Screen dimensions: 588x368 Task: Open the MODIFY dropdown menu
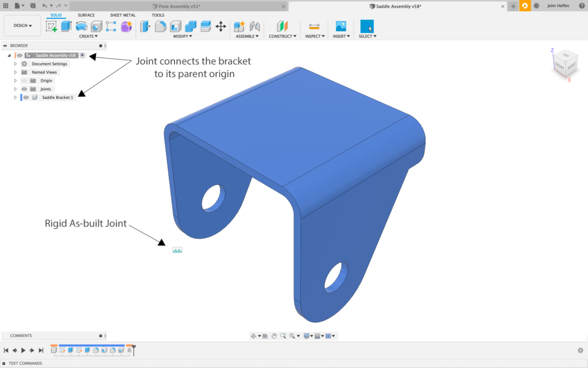click(184, 36)
